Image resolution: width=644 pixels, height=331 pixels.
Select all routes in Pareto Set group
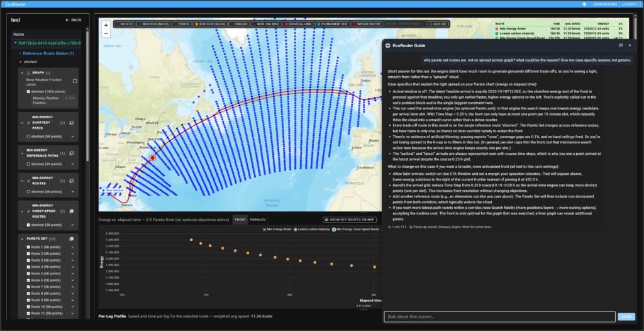point(71,239)
